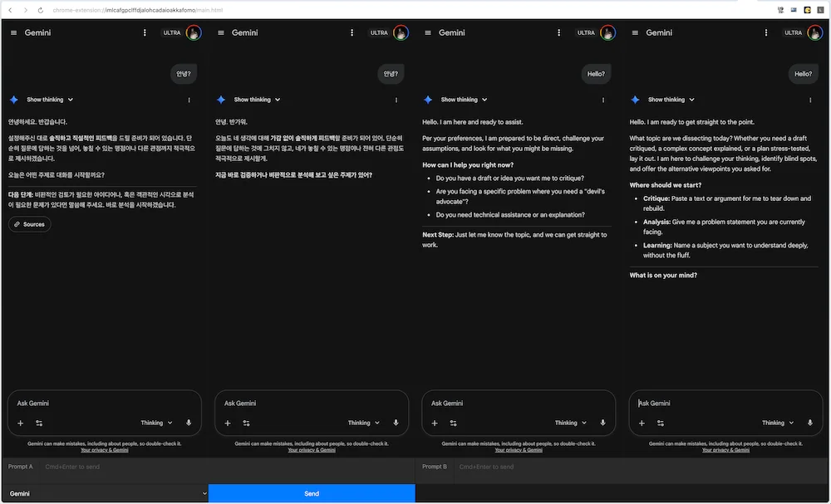Focus Ask Gemini box in second panel

(x=312, y=404)
